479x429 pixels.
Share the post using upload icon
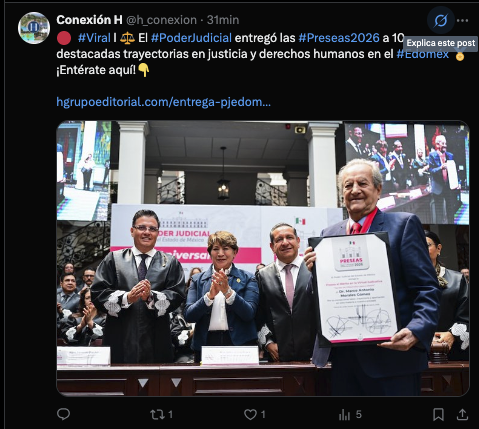462,415
